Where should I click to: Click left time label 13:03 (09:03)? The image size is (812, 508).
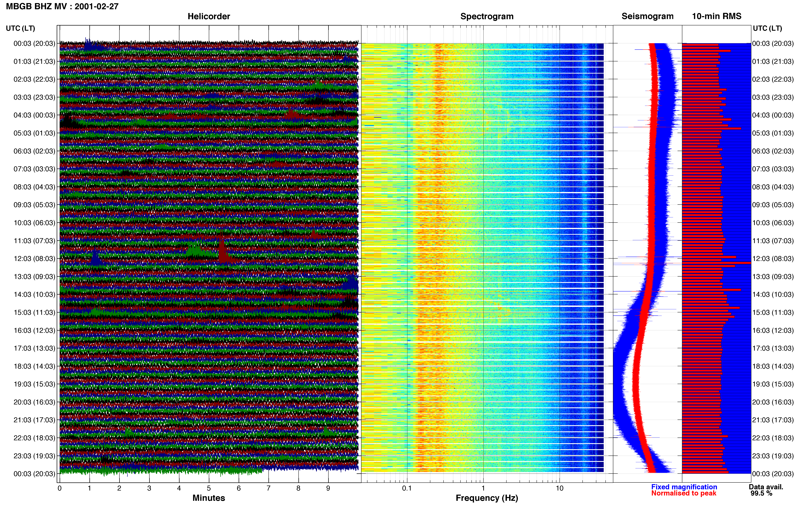pyautogui.click(x=34, y=277)
